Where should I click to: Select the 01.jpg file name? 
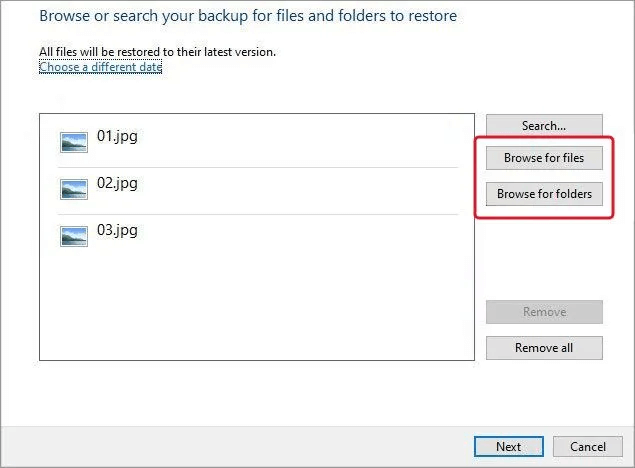click(117, 136)
